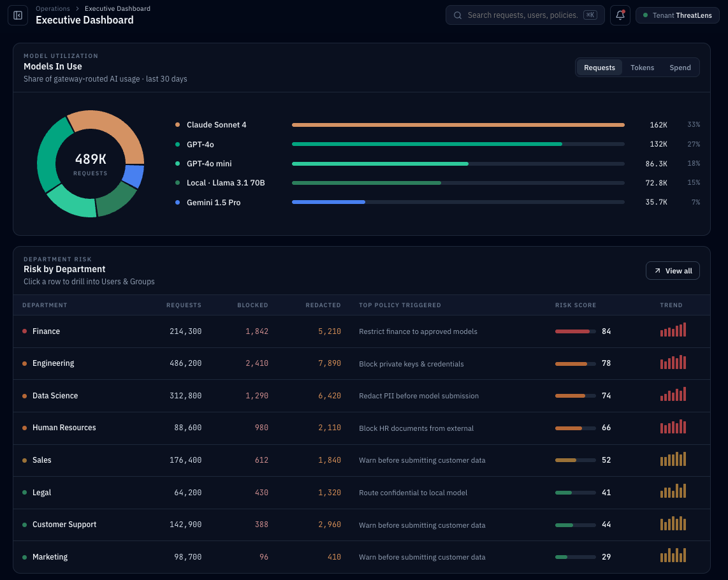
Task: Click Engineering trend sparkline
Action: (x=673, y=362)
